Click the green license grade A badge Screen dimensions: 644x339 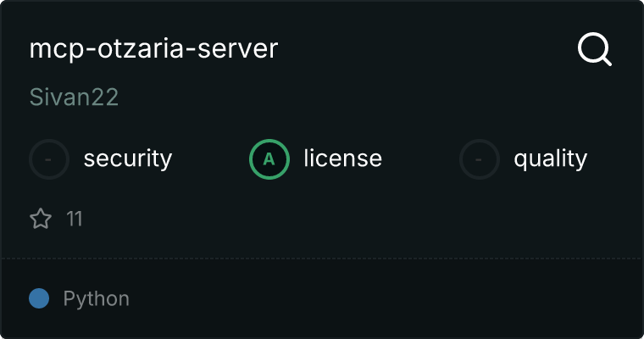pos(269,158)
